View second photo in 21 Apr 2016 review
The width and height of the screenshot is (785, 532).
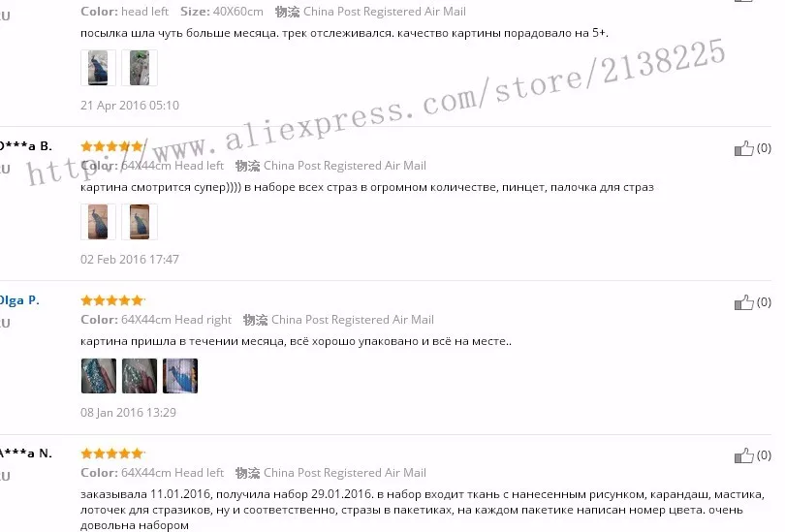point(140,68)
